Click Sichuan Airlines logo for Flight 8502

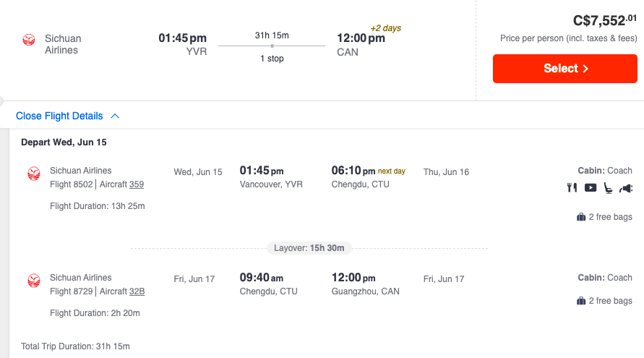(x=33, y=174)
